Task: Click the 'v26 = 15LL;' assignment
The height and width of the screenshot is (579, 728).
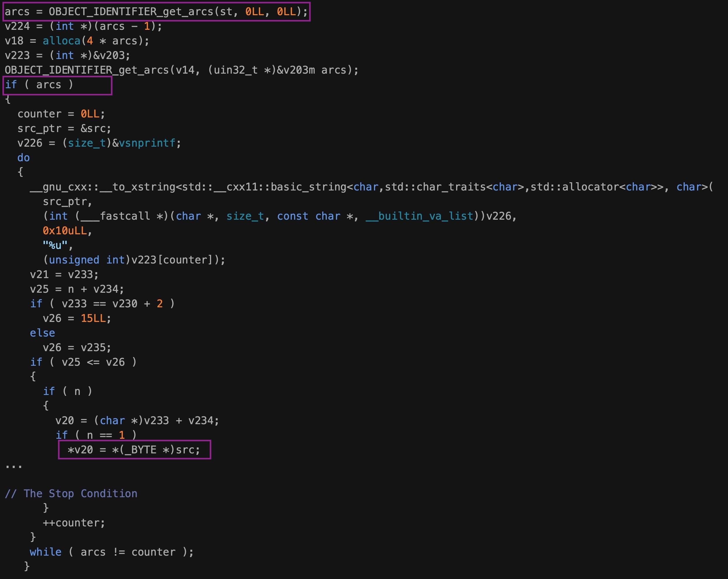Action: 77,318
